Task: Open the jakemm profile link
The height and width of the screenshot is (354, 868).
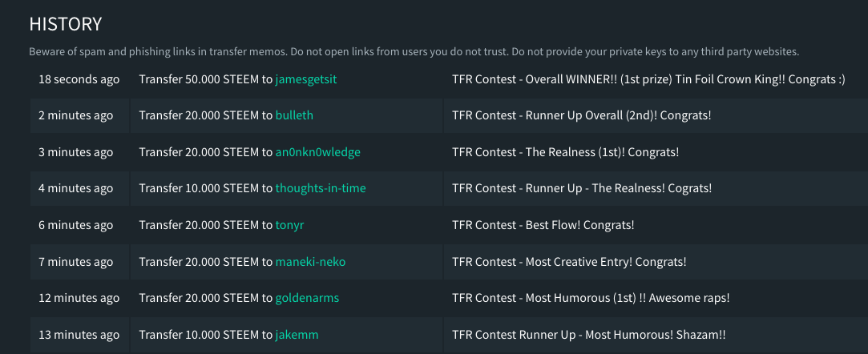Action: 297,335
